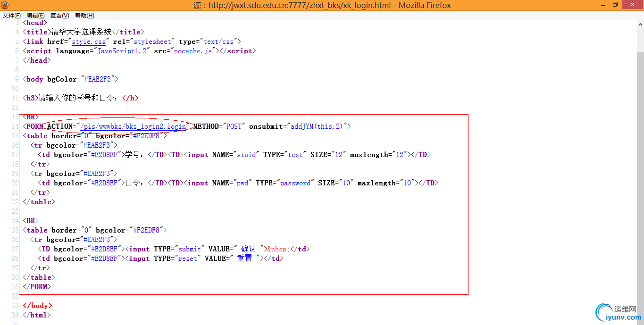Open the nocache.js script link
Image resolution: width=644 pixels, height=325 pixels.
coord(193,51)
